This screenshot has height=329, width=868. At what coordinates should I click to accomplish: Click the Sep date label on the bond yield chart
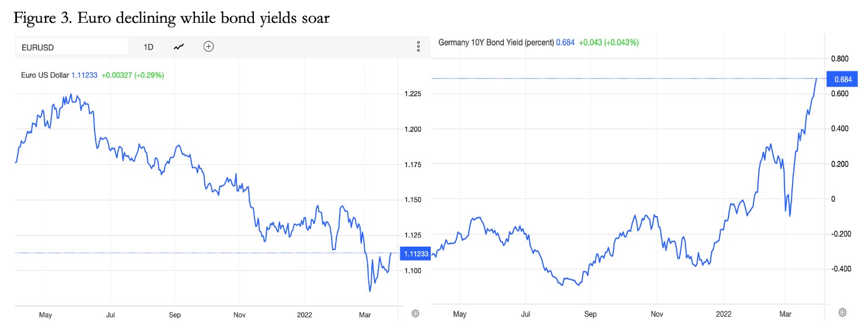pyautogui.click(x=590, y=314)
